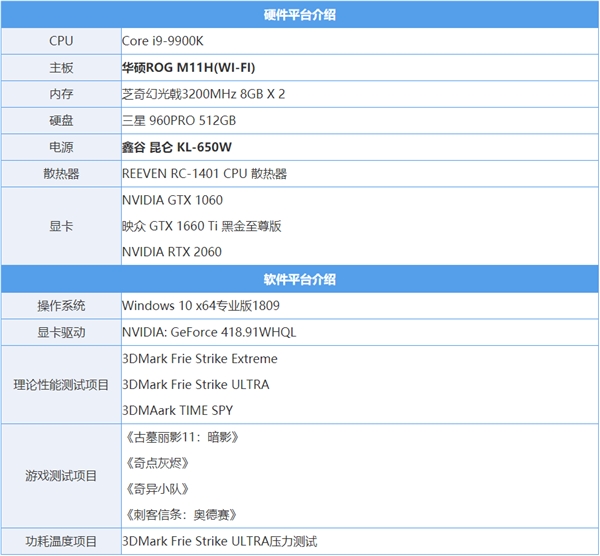Click the 硬件平台介绍 section header
The image size is (600, 556).
pos(300,14)
